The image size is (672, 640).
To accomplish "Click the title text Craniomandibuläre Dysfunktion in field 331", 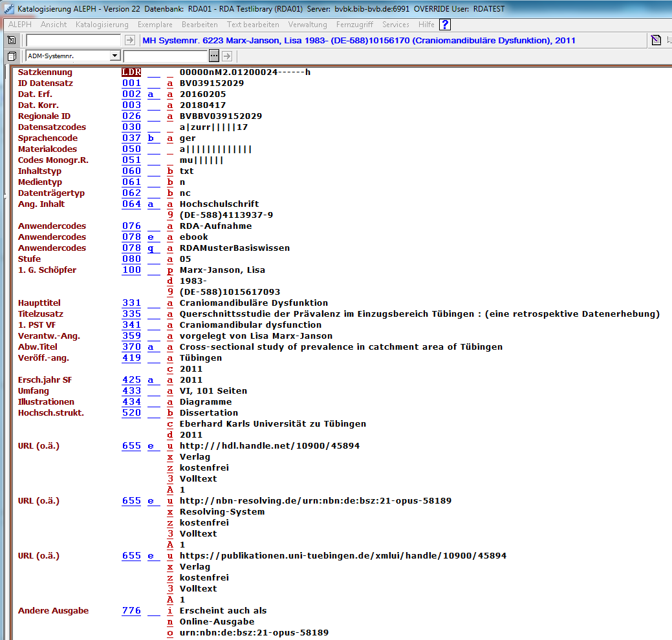I will tap(254, 303).
